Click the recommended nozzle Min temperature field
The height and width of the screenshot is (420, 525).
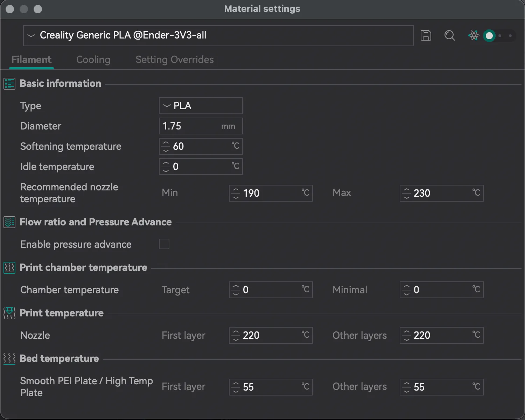pyautogui.click(x=271, y=193)
